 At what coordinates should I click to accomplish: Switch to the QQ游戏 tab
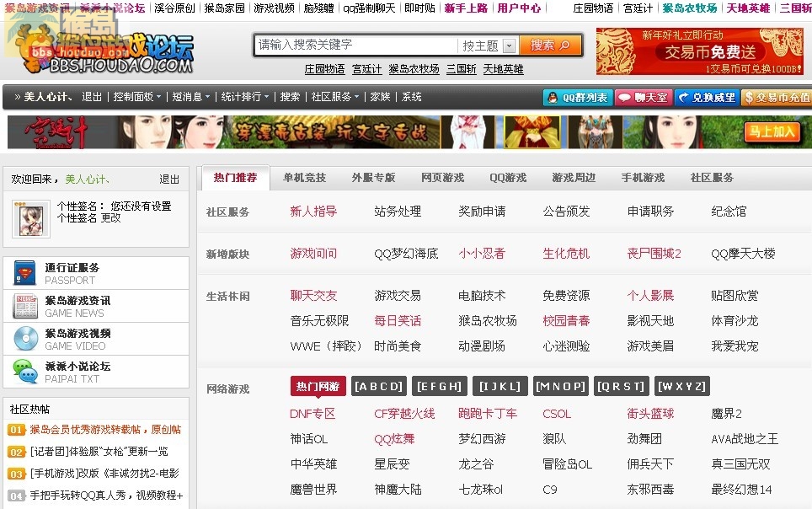508,178
